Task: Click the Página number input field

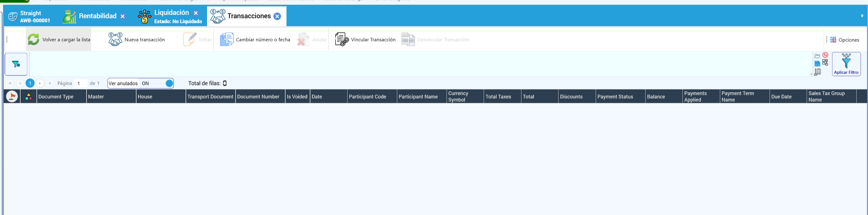Action: [x=81, y=83]
